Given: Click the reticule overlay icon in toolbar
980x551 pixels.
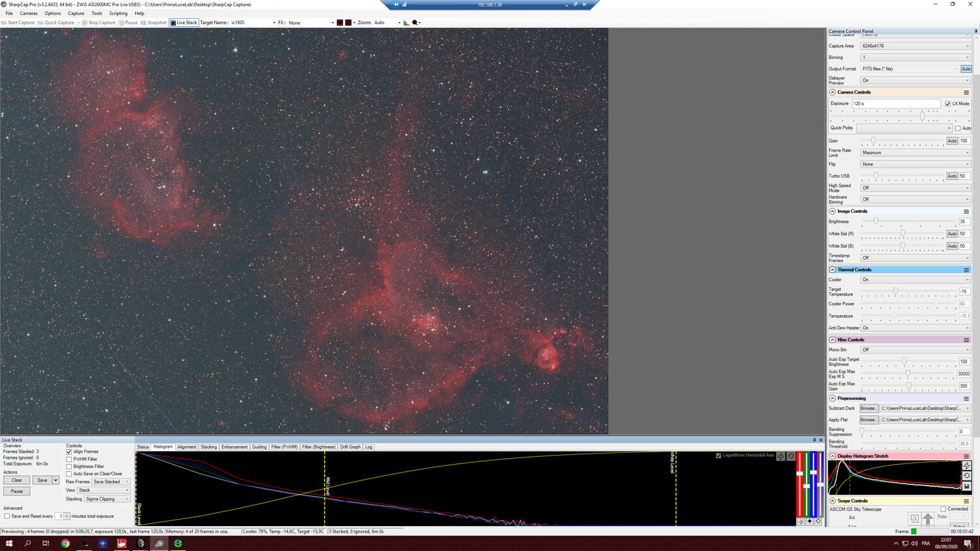Looking at the screenshot, I should tap(348, 22).
